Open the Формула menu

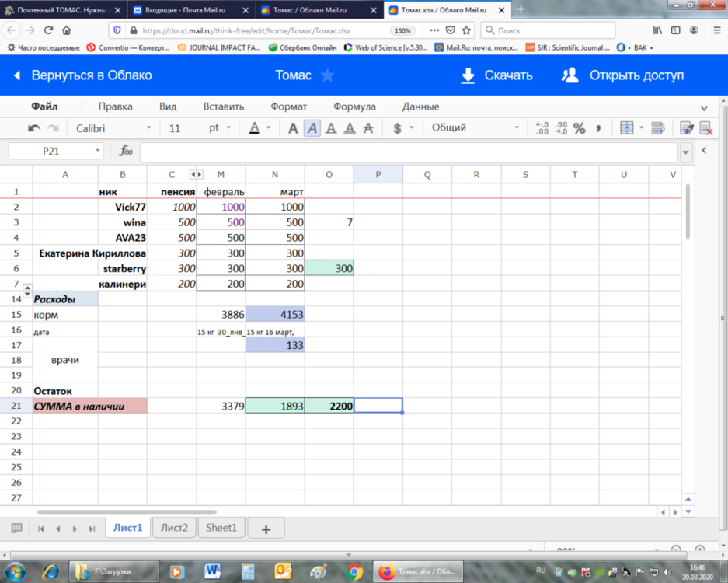(354, 106)
